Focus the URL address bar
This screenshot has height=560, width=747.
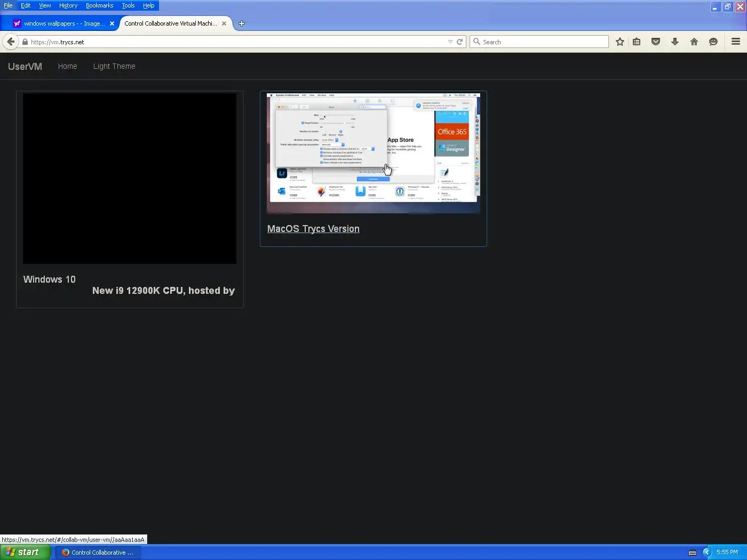click(x=237, y=42)
